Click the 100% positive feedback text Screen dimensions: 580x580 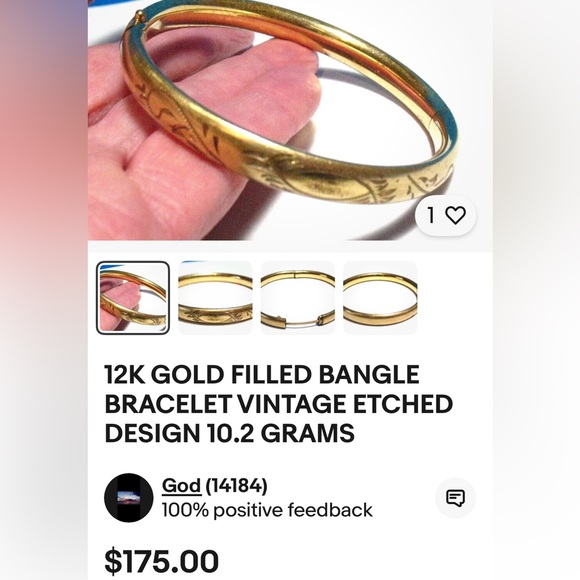pos(267,510)
